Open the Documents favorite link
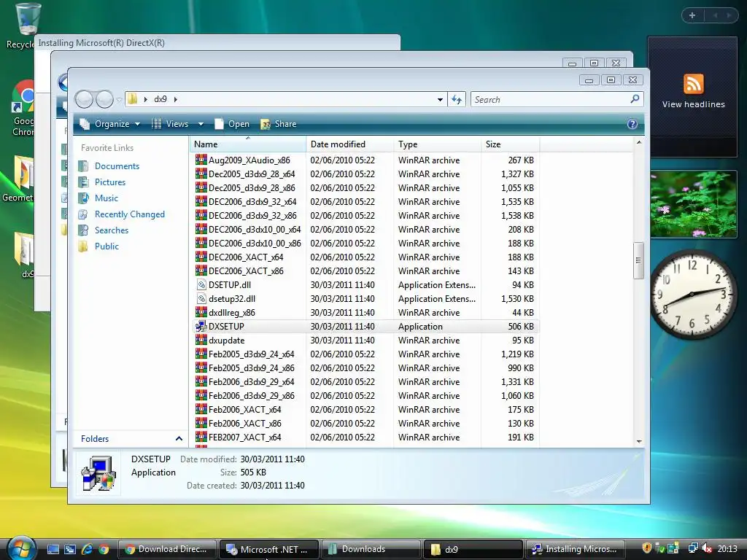 click(117, 166)
